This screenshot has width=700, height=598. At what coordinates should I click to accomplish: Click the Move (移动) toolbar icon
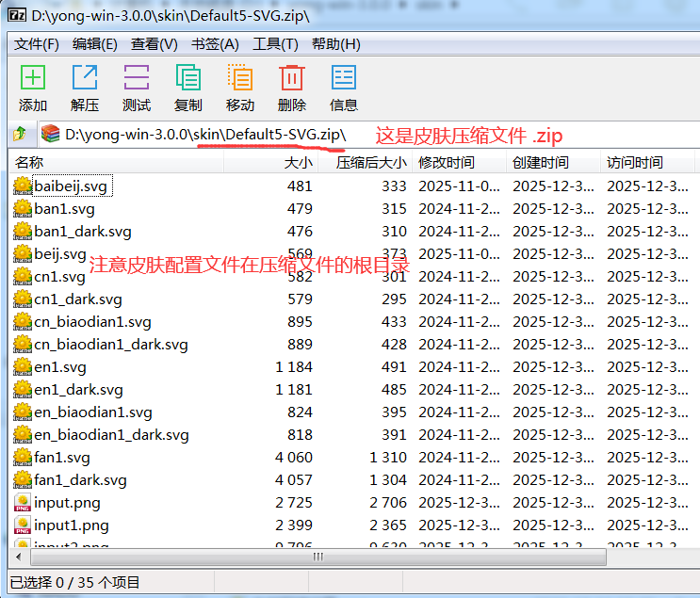[240, 78]
